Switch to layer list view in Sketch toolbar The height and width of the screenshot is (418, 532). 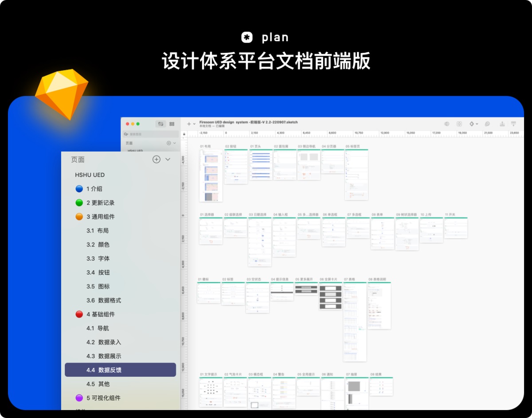[160, 124]
